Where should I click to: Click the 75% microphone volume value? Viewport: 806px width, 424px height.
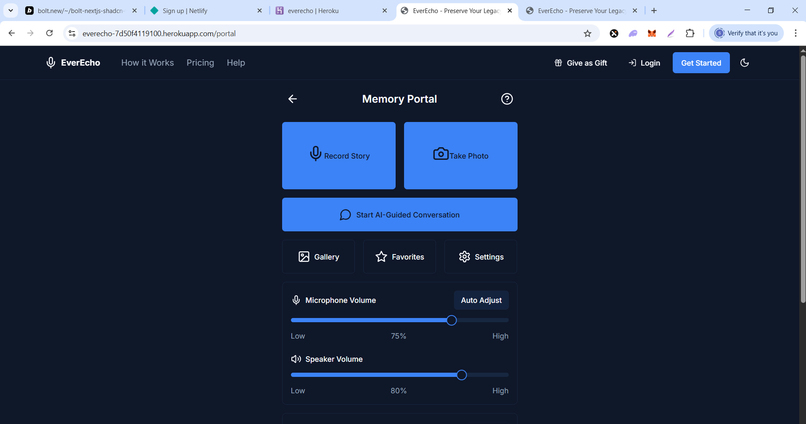click(398, 336)
